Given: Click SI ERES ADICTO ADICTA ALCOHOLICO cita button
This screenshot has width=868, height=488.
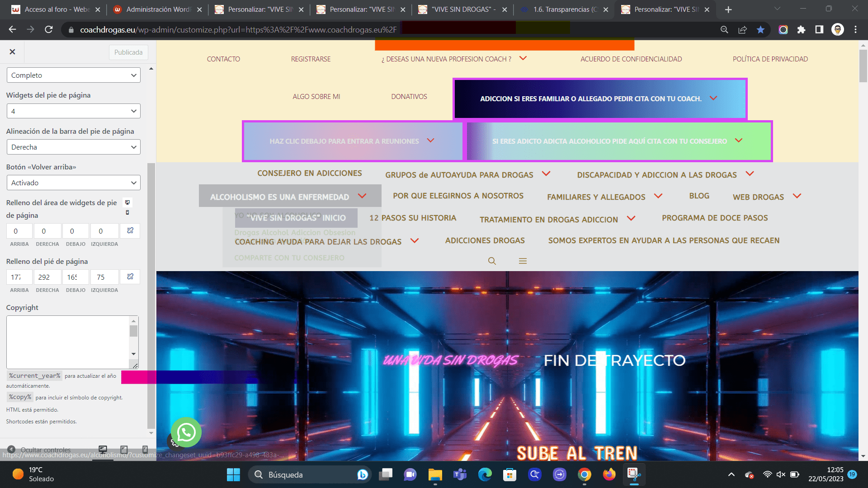Looking at the screenshot, I should coord(619,141).
